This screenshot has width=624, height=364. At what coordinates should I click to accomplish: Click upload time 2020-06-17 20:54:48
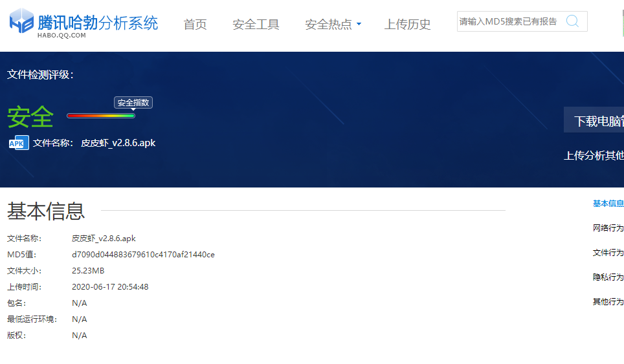(110, 287)
